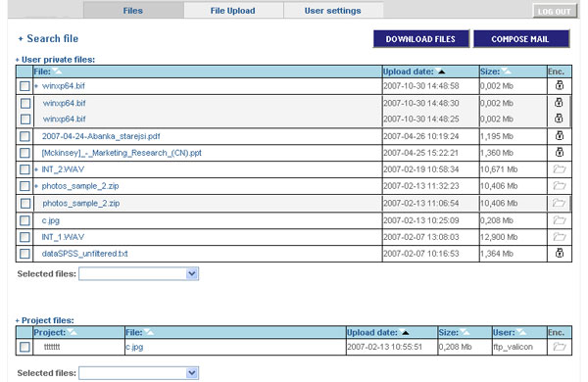Click lock icon for winxp64.bif uploaded 14:48:25
588x382 pixels.
tap(559, 119)
